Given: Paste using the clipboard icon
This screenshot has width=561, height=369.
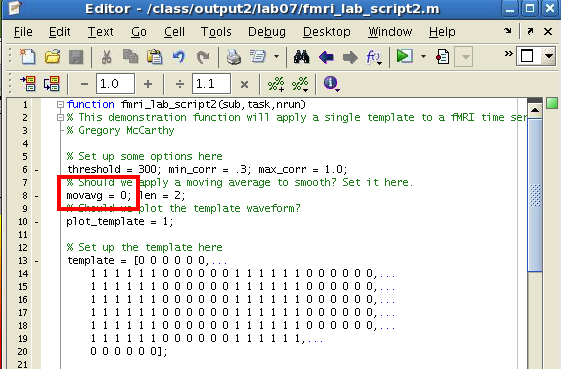Looking at the screenshot, I should (155, 57).
